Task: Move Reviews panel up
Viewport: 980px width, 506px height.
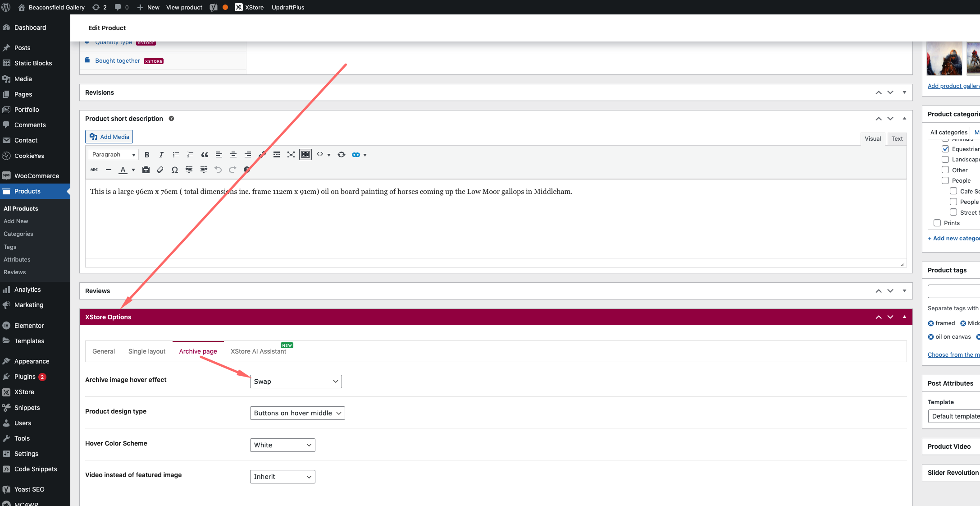Action: pos(879,291)
